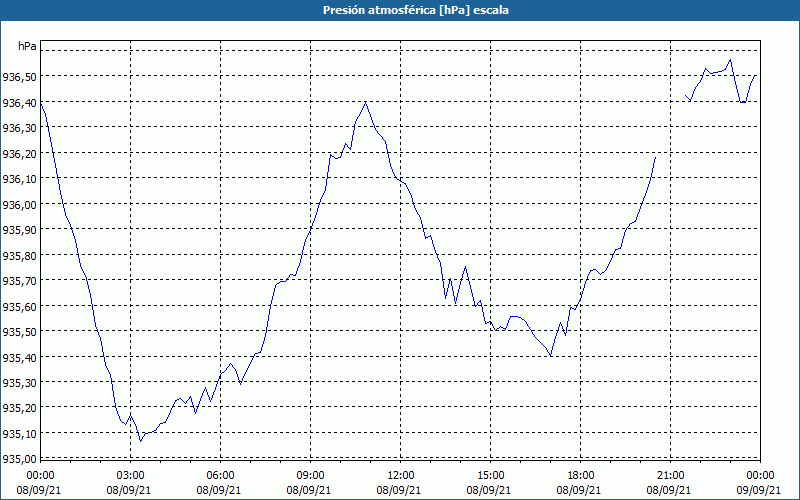Click the 15:00 time axis label
Image resolution: width=800 pixels, height=500 pixels.
click(x=490, y=476)
